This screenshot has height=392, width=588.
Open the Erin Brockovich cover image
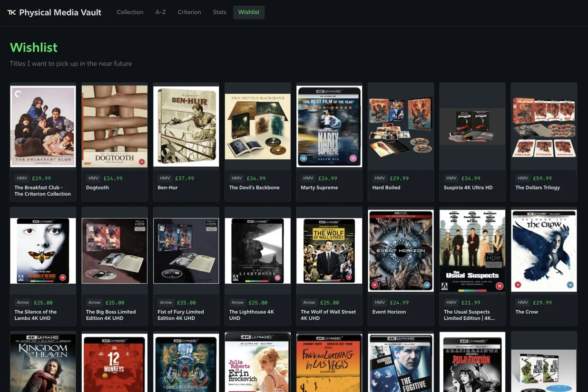(x=257, y=363)
